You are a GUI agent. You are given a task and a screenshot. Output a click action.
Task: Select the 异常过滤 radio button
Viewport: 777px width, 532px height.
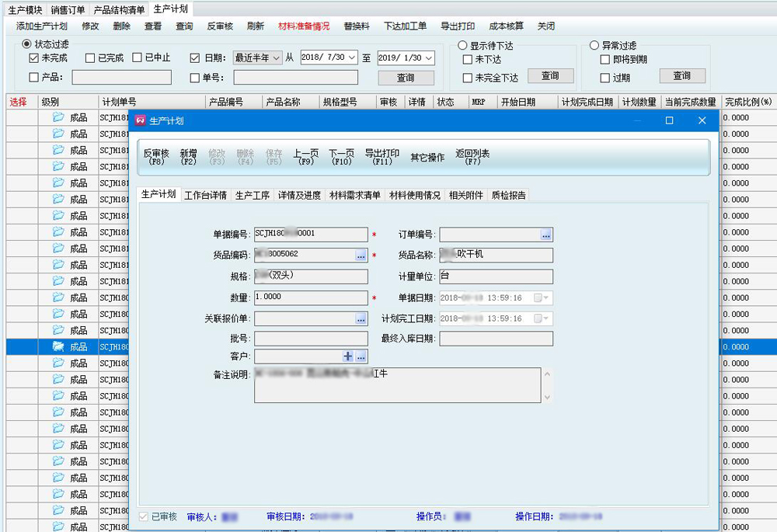tap(594, 46)
